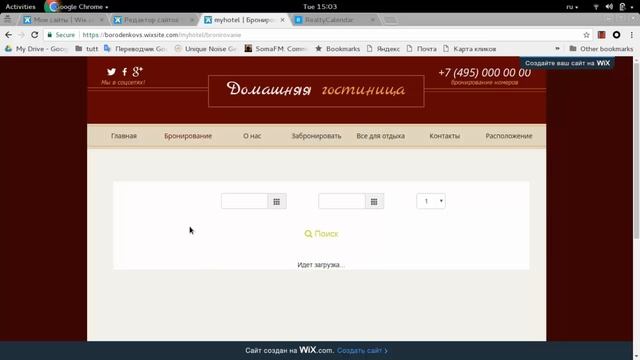Open the Контакты menu item

point(444,136)
